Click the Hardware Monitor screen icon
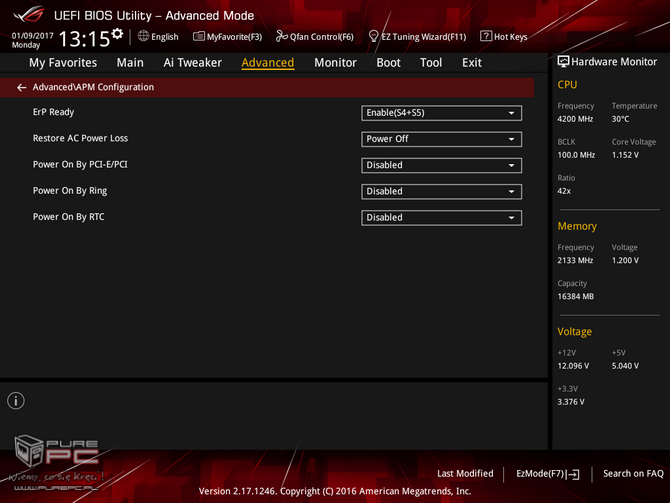Screen dimensions: 670x503 [563, 62]
